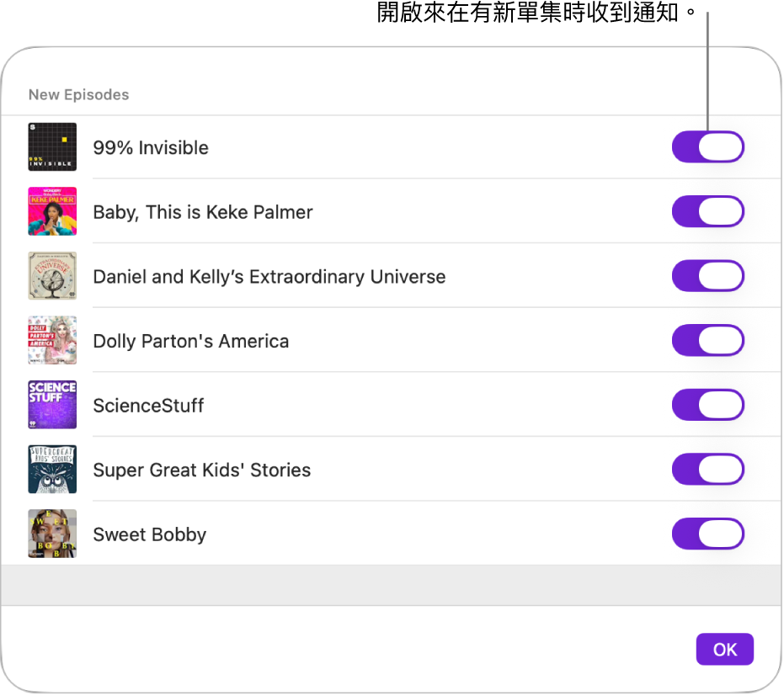Turn off Baby, This is Keke Palmer toggle

(707, 211)
